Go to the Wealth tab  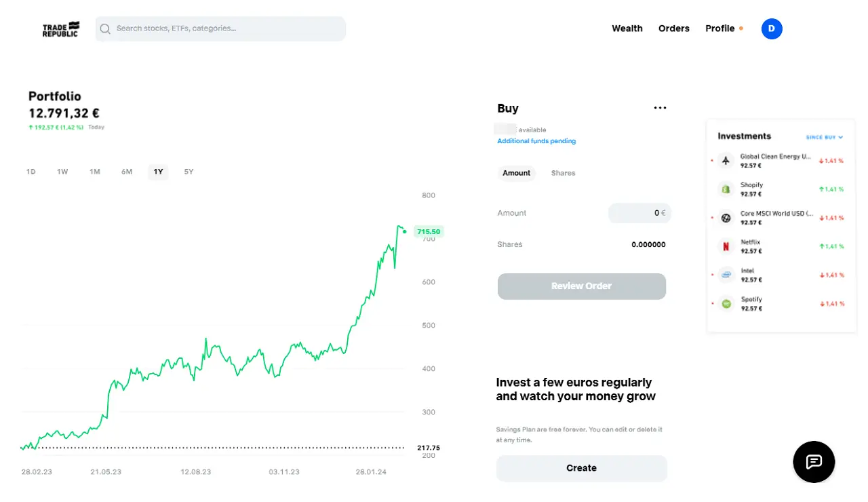pos(627,28)
